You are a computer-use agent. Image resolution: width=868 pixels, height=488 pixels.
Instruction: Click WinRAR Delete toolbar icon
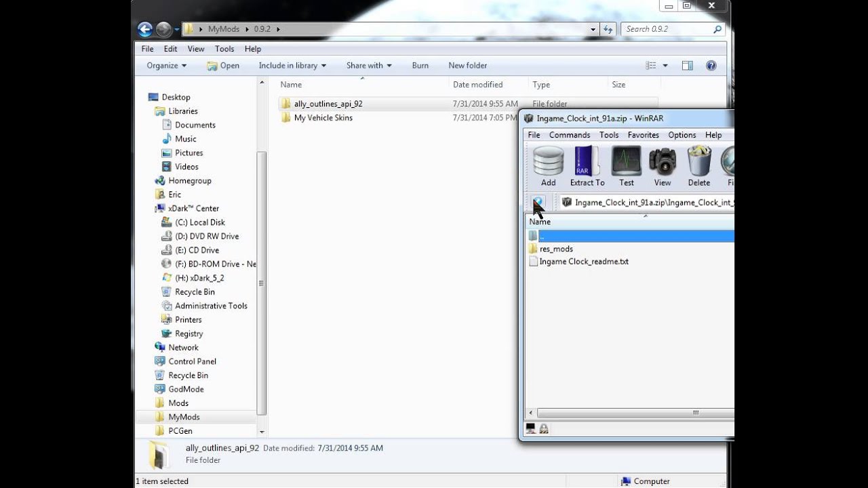click(x=699, y=167)
